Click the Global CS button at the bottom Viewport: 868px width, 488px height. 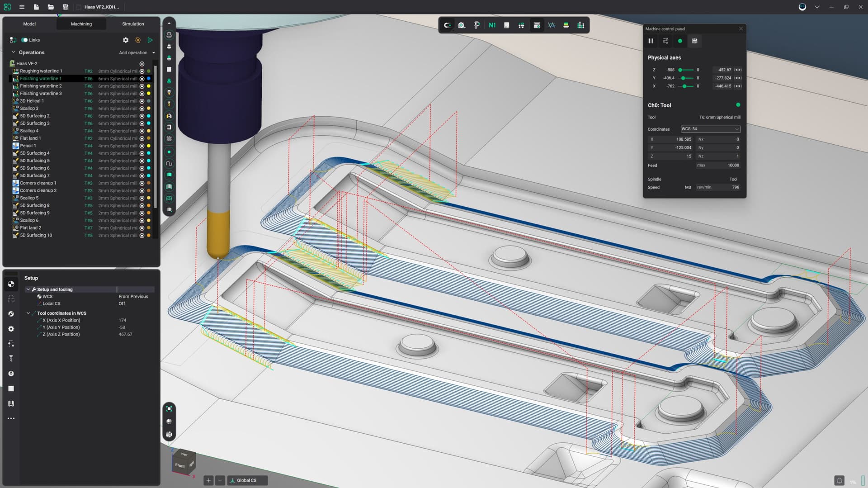click(x=247, y=480)
